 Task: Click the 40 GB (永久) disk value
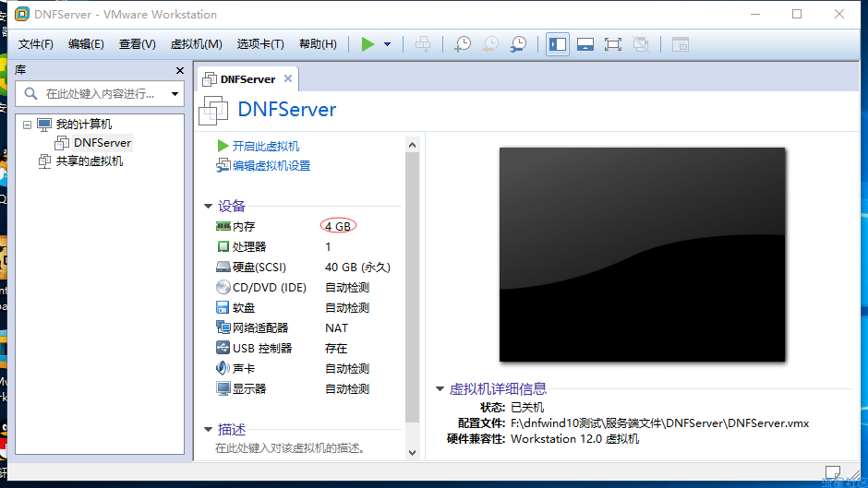click(357, 268)
